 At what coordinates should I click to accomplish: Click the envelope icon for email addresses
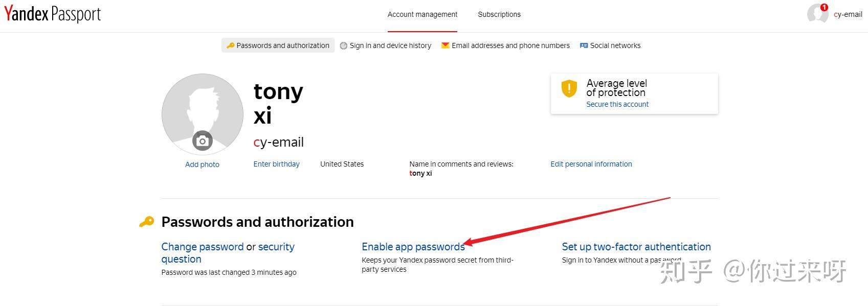[446, 45]
